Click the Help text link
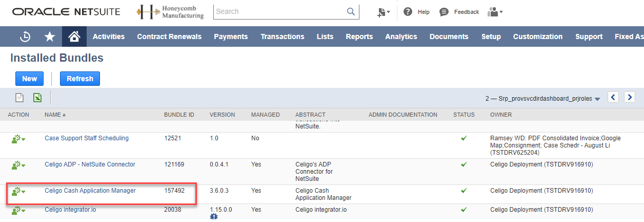The height and width of the screenshot is (222, 644). click(x=424, y=12)
